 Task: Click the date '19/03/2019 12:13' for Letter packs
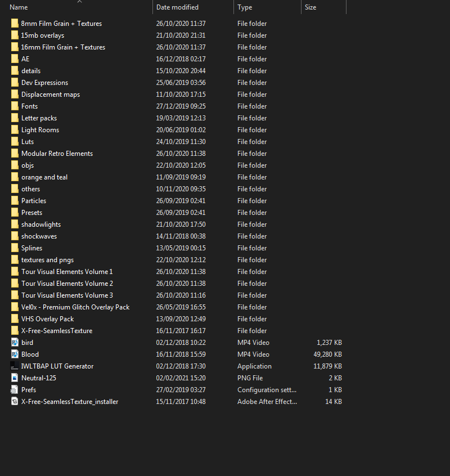[x=181, y=118]
